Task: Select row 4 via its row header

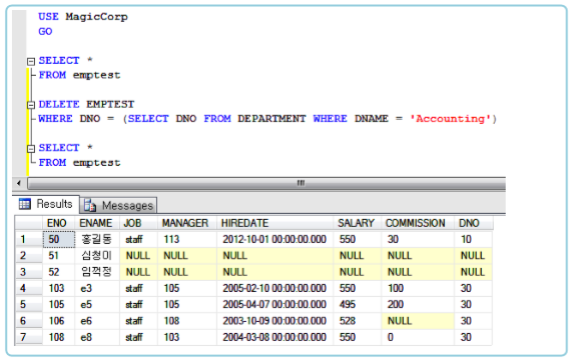Action: 28,289
